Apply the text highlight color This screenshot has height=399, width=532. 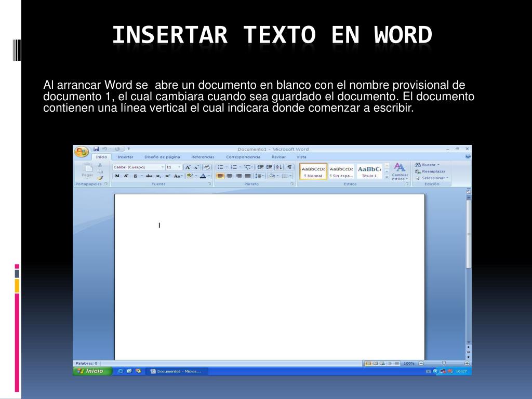190,176
